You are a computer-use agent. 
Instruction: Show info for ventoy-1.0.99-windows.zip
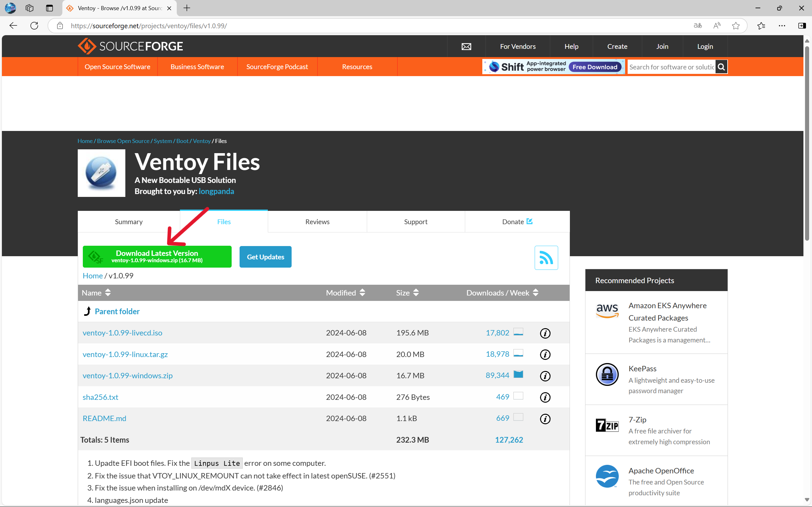pos(545,376)
